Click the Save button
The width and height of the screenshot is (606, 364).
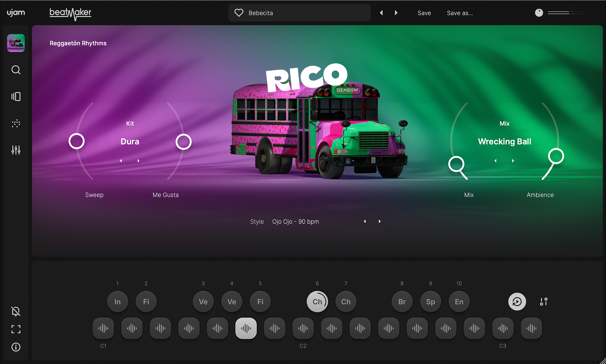pyautogui.click(x=424, y=13)
